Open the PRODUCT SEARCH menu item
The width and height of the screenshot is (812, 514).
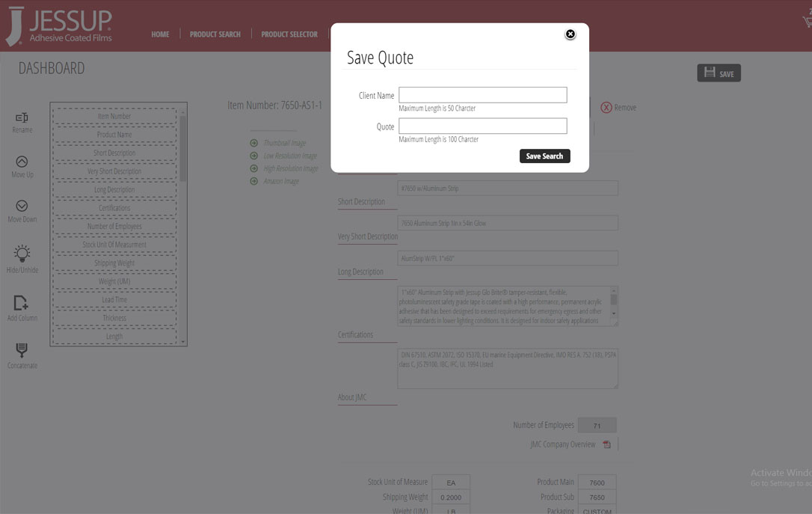pos(215,34)
